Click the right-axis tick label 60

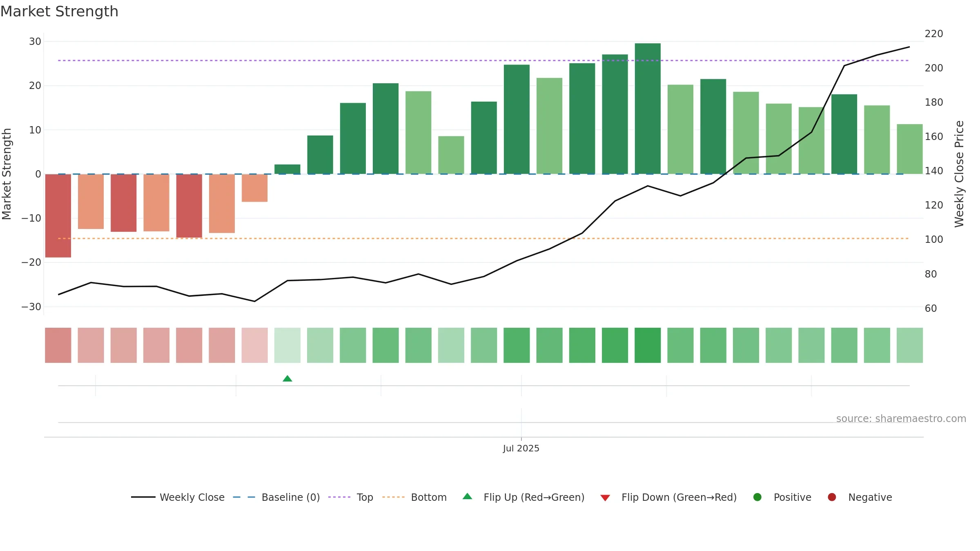[x=931, y=308]
